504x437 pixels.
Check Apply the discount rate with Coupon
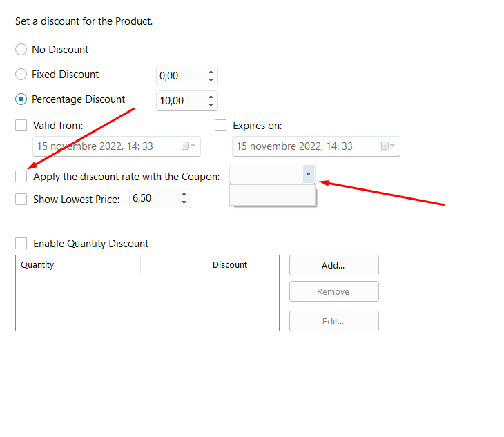[x=21, y=177]
